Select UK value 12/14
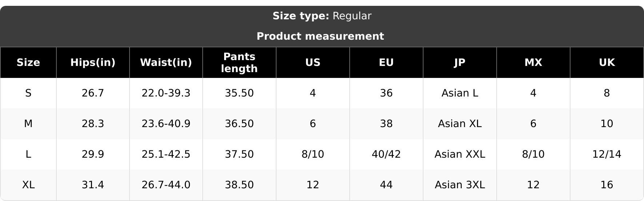Image resolution: width=644 pixels, height=201 pixels. point(607,154)
